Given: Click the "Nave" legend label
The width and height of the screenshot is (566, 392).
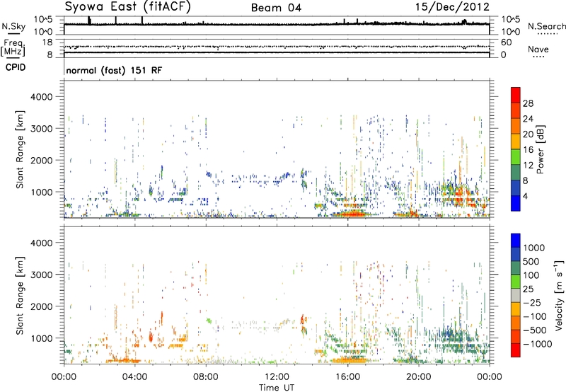Looking at the screenshot, I should (x=538, y=49).
